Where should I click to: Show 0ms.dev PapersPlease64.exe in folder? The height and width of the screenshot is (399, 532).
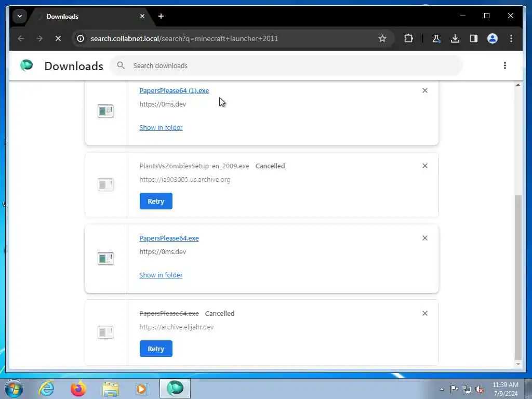tap(161, 275)
